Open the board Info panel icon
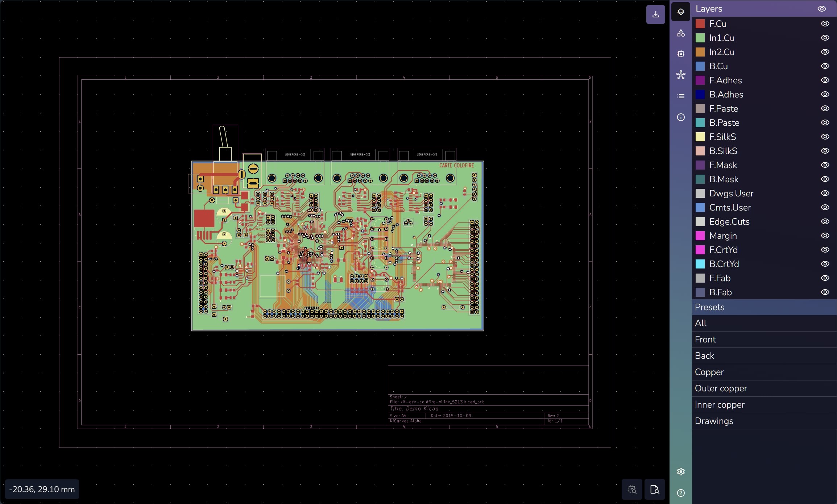Screen dimensions: 837x504 681,117
